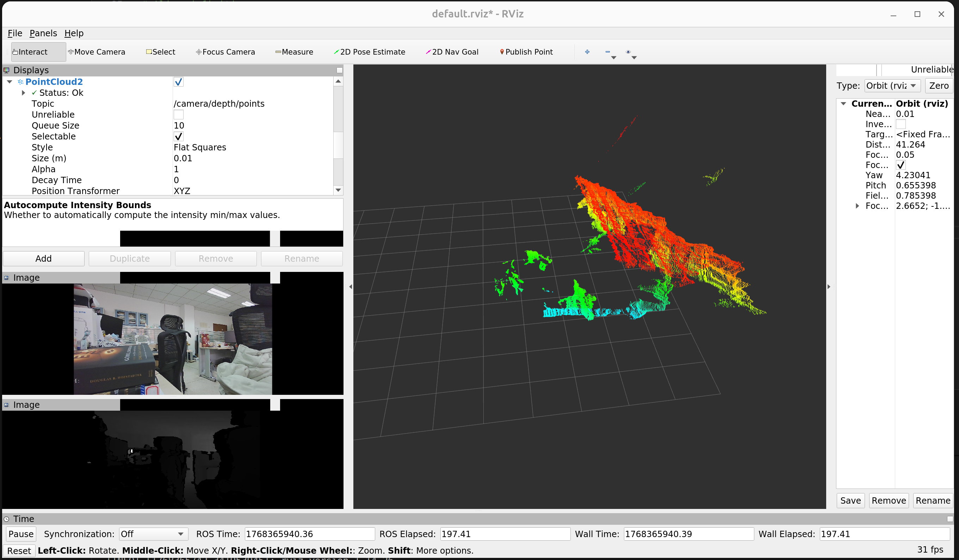Click the Publish Point tool

[526, 52]
